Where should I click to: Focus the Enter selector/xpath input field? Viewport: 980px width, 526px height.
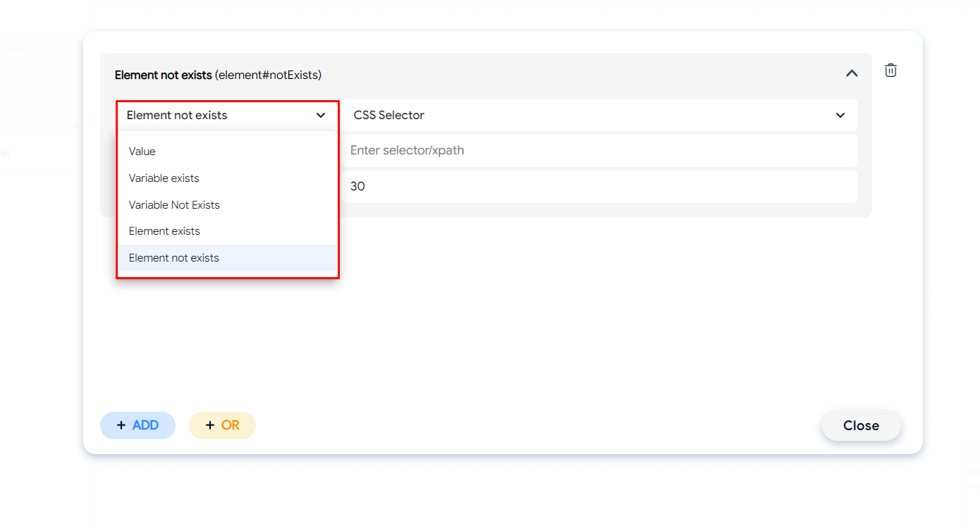tap(599, 151)
